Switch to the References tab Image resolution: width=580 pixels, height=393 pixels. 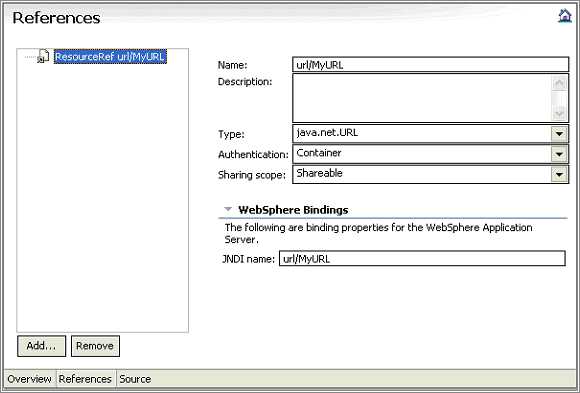(x=85, y=379)
